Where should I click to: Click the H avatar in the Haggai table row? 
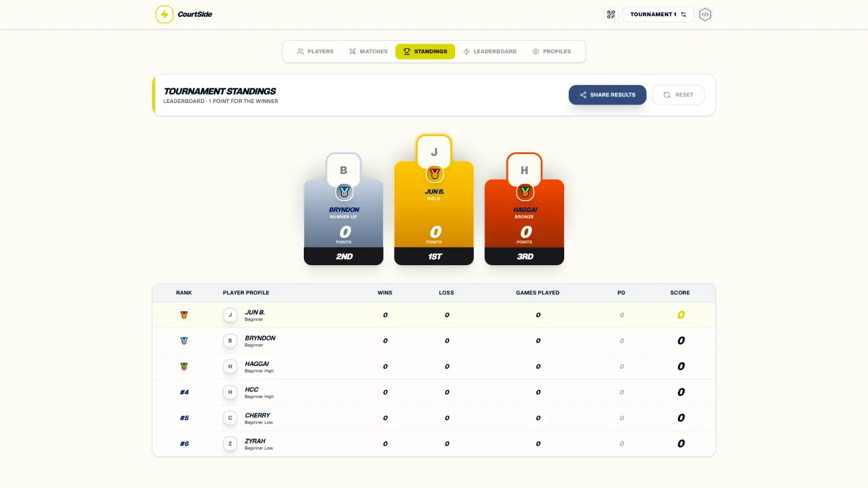coord(230,367)
